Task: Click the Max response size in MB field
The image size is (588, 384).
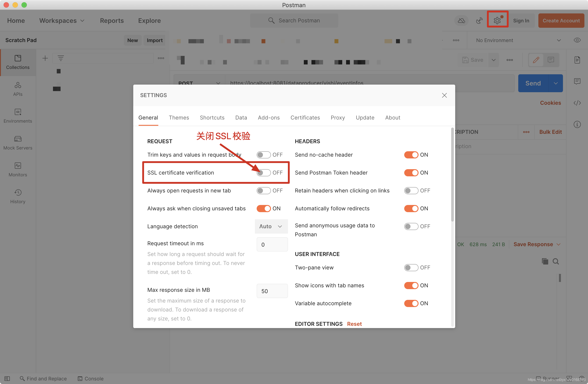Action: [x=272, y=291]
